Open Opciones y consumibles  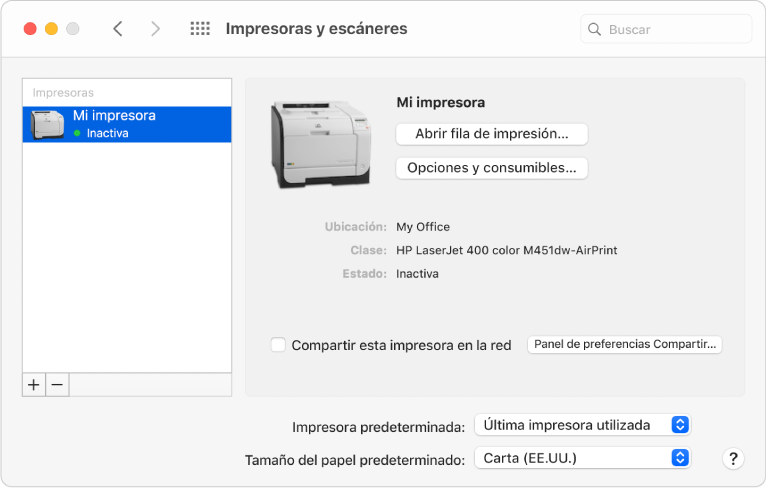click(491, 168)
